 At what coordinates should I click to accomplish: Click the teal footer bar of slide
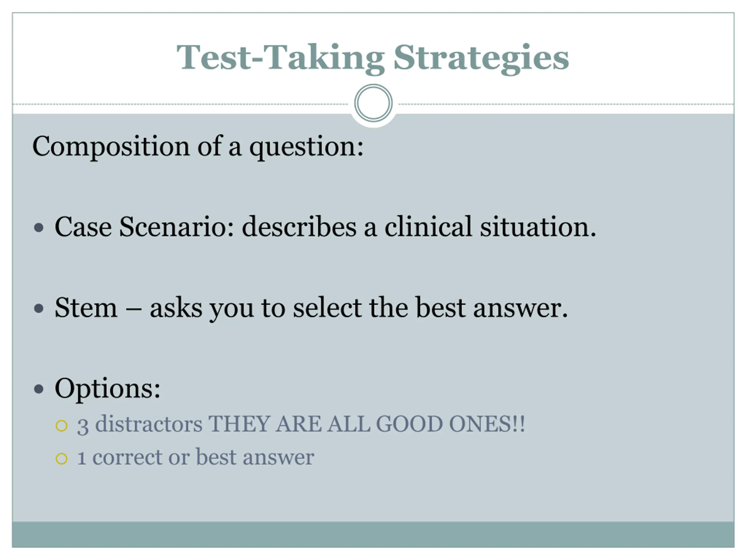[x=373, y=534]
